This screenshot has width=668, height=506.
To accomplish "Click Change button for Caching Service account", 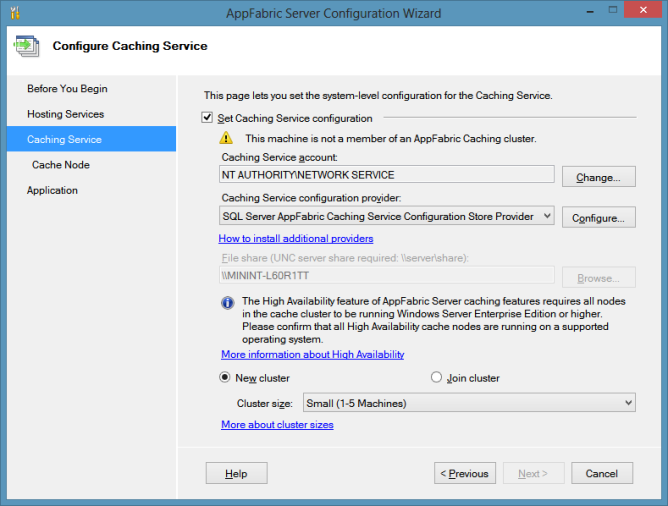I will (598, 177).
